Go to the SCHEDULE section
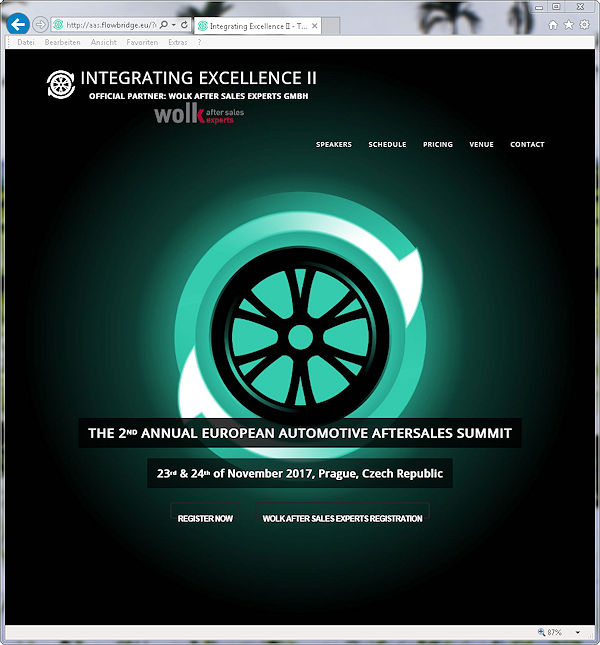 (387, 144)
